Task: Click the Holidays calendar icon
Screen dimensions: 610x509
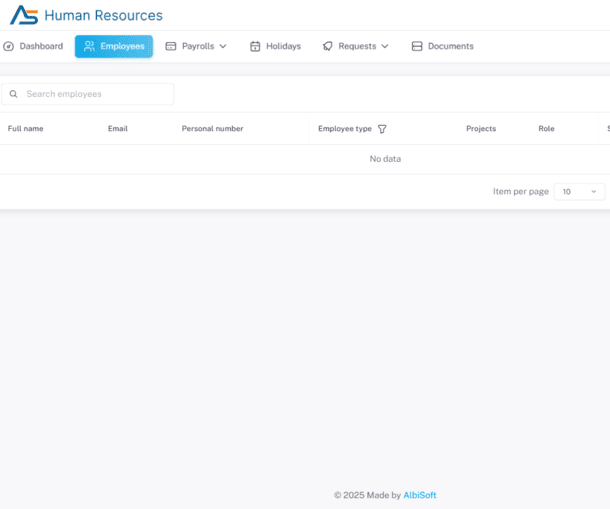Action: click(255, 46)
